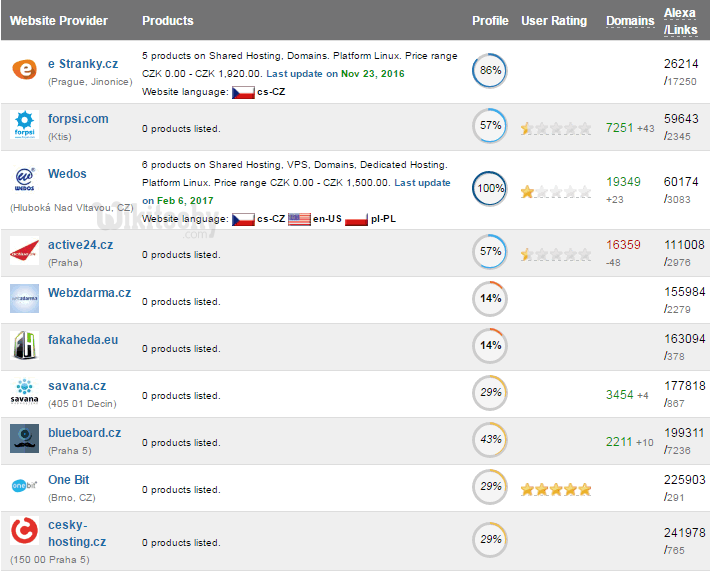Click the Webzdarma.cz logo thumbnail
This screenshot has width=710, height=572.
24,298
